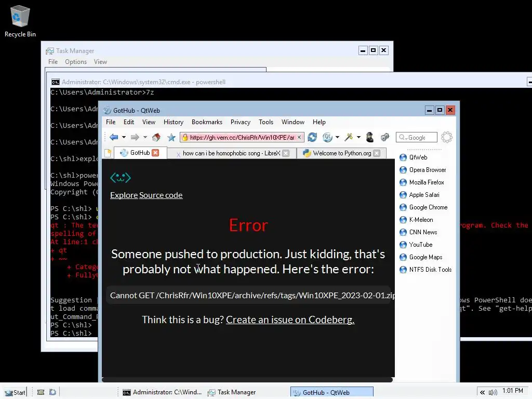Open the Bookmarks menu

[207, 122]
